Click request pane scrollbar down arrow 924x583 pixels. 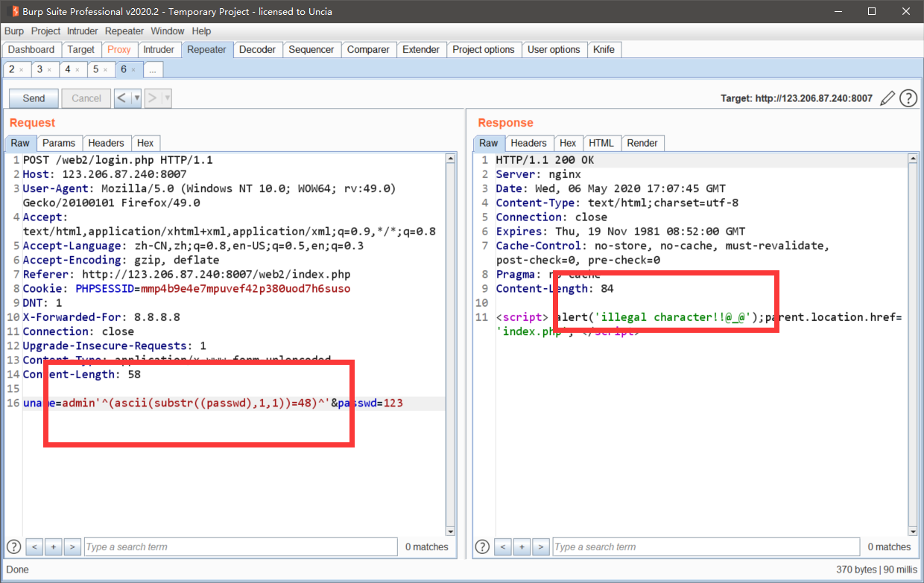[x=450, y=531]
